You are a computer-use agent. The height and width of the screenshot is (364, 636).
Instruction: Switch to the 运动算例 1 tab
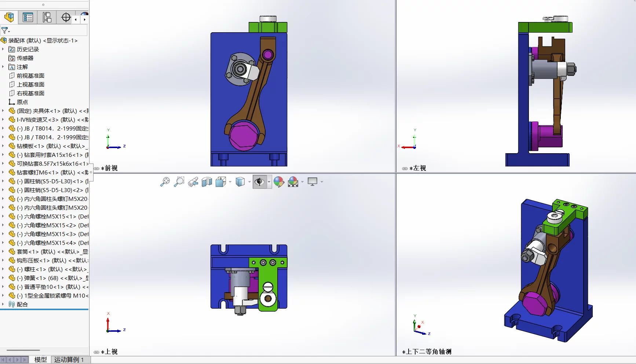click(x=69, y=360)
